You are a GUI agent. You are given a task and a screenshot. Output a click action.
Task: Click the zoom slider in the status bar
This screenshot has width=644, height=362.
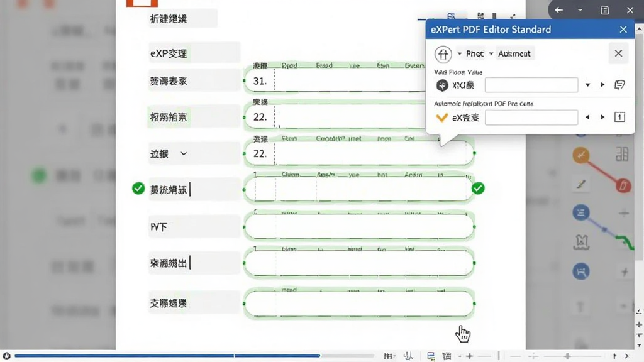pos(567,356)
